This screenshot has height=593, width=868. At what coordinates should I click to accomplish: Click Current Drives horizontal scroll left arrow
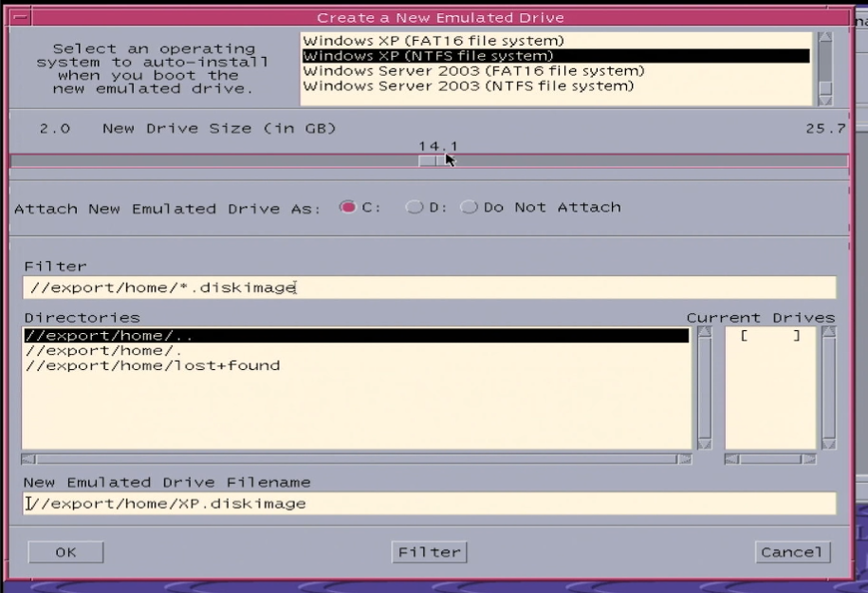[x=731, y=459]
